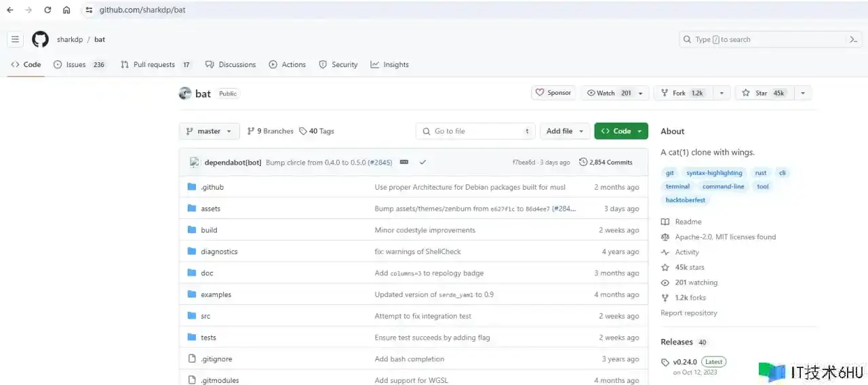This screenshot has width=868, height=385.
Task: Open the src folder
Action: pyautogui.click(x=205, y=316)
